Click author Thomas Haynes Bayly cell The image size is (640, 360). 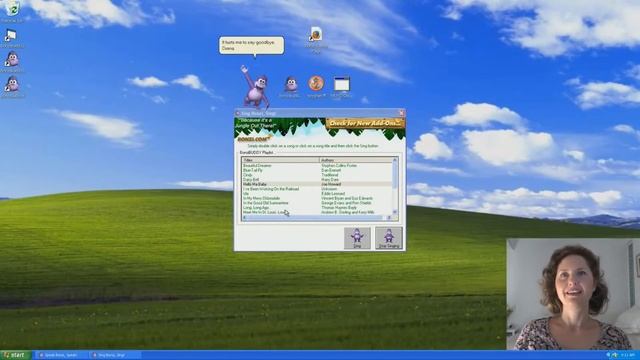(339, 208)
